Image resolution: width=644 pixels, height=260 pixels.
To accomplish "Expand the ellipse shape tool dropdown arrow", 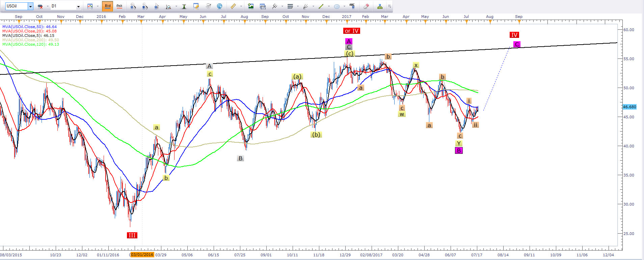I will [344, 6].
